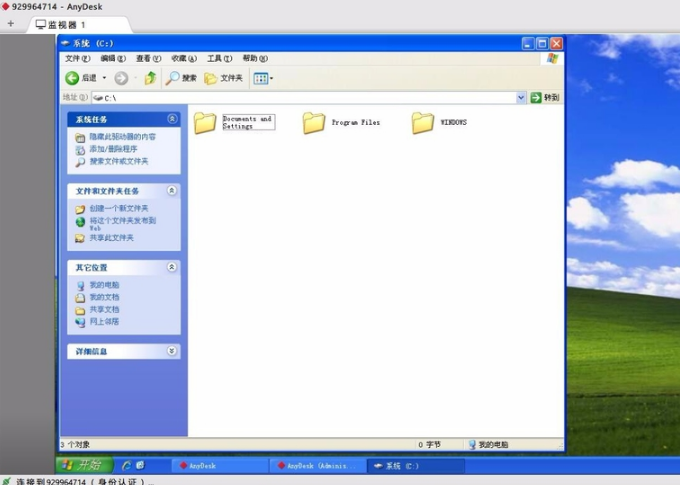
Task: Click the C:\ address bar field
Action: [300, 98]
